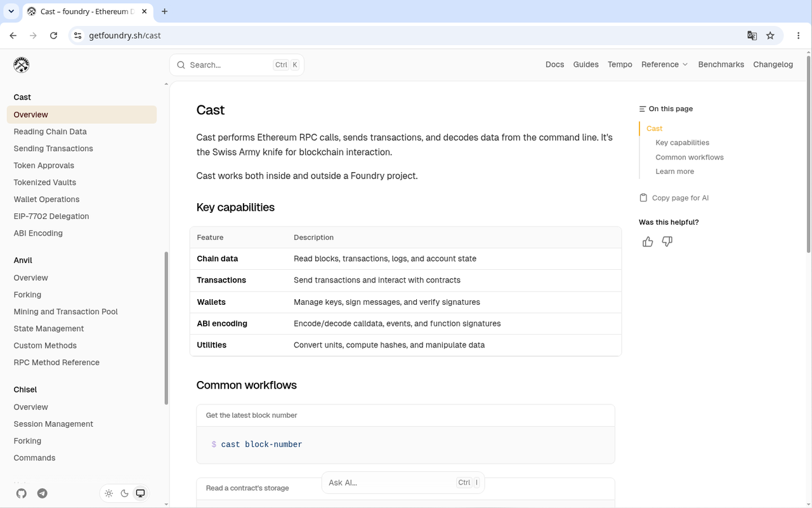
Task: Open Chrome three-dot menu
Action: (x=799, y=36)
